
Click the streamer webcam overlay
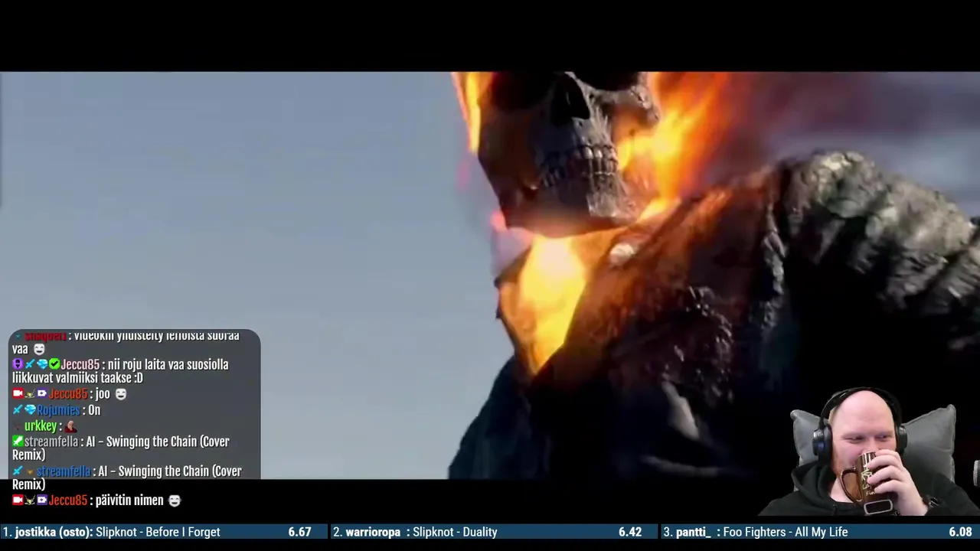coord(869,453)
